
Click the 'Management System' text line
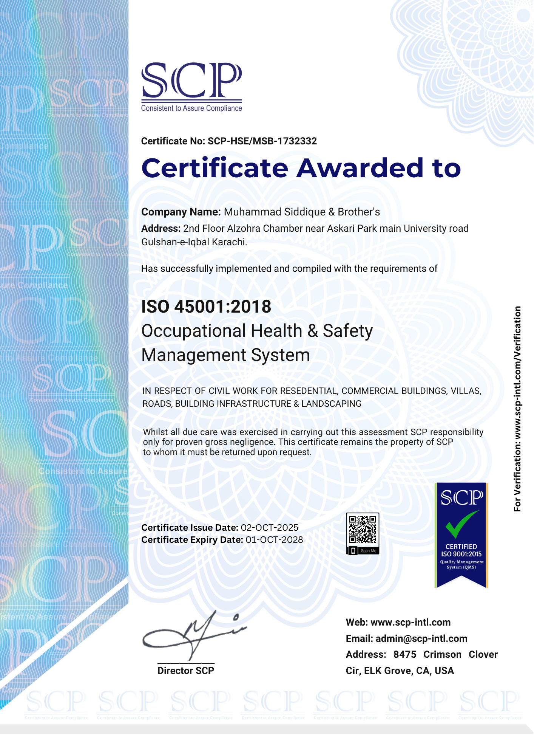(225, 355)
